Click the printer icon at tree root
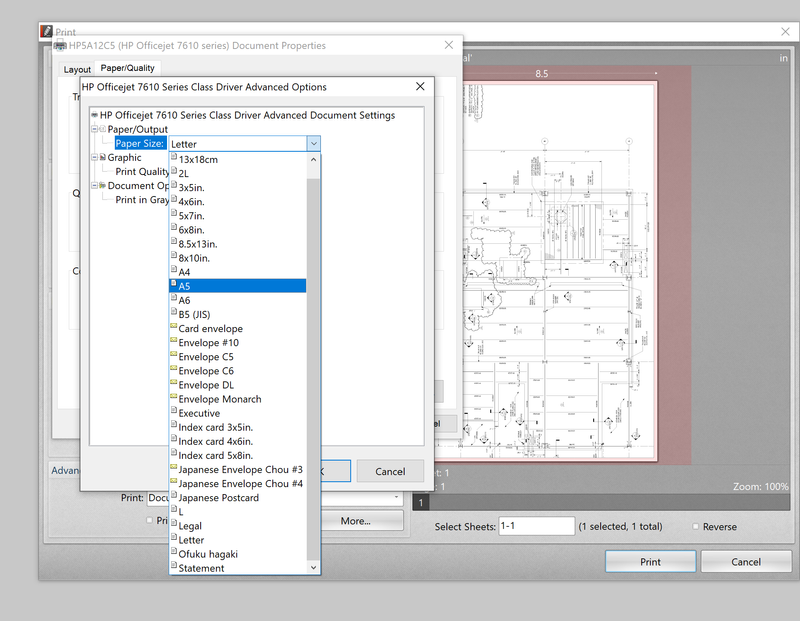This screenshot has width=800, height=621. tap(93, 115)
